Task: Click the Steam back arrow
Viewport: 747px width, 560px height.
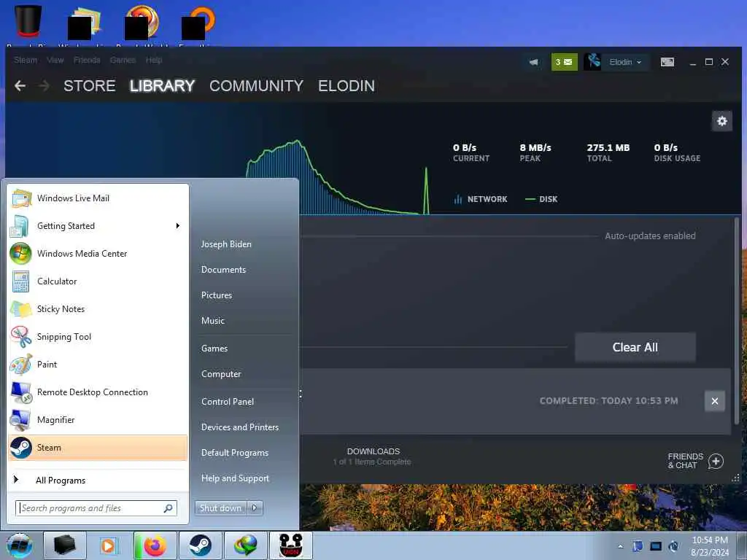Action: [20, 86]
